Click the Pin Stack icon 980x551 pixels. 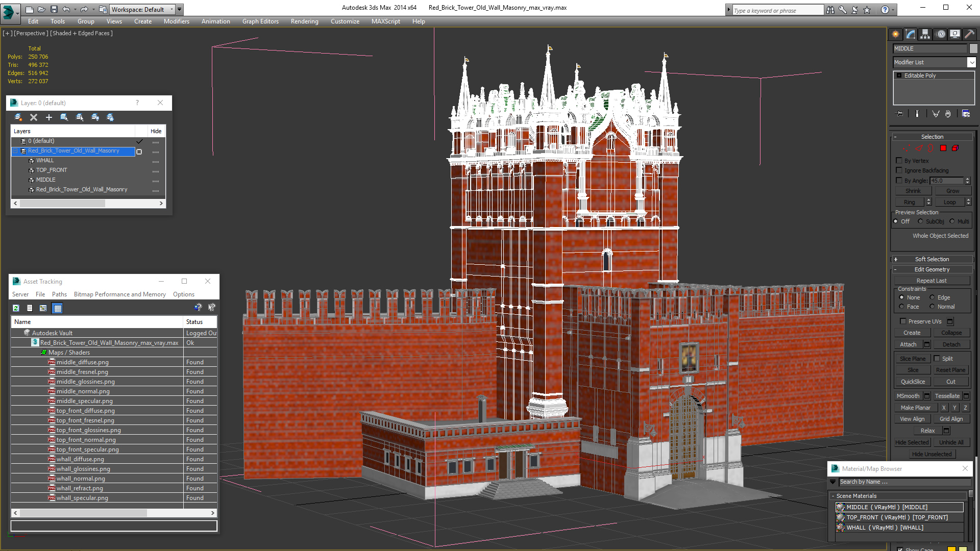[x=899, y=114]
